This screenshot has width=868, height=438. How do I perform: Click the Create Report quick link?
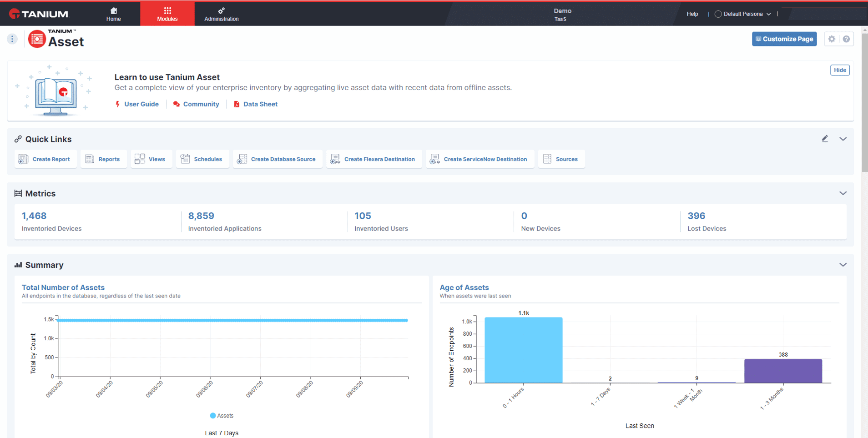point(45,159)
